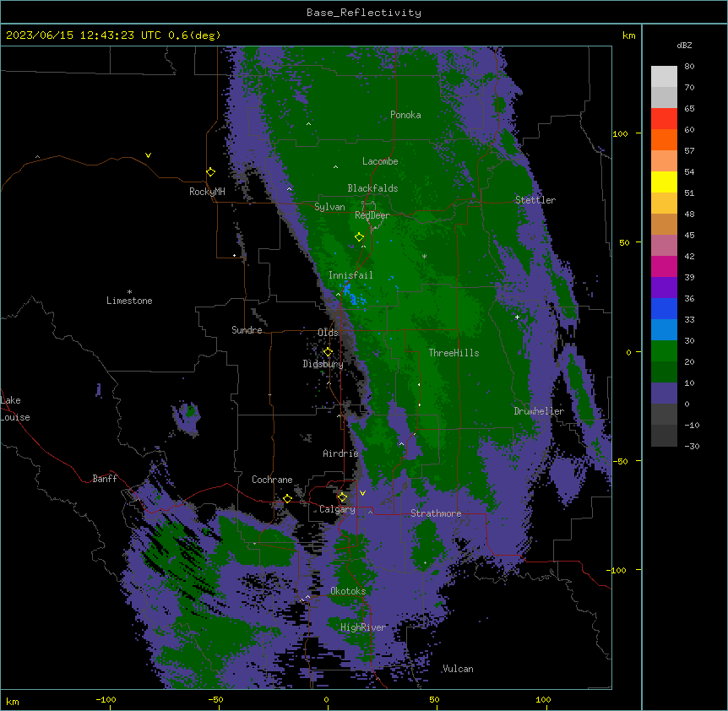
Task: Click the ThreeHills label
Action: pos(454,353)
